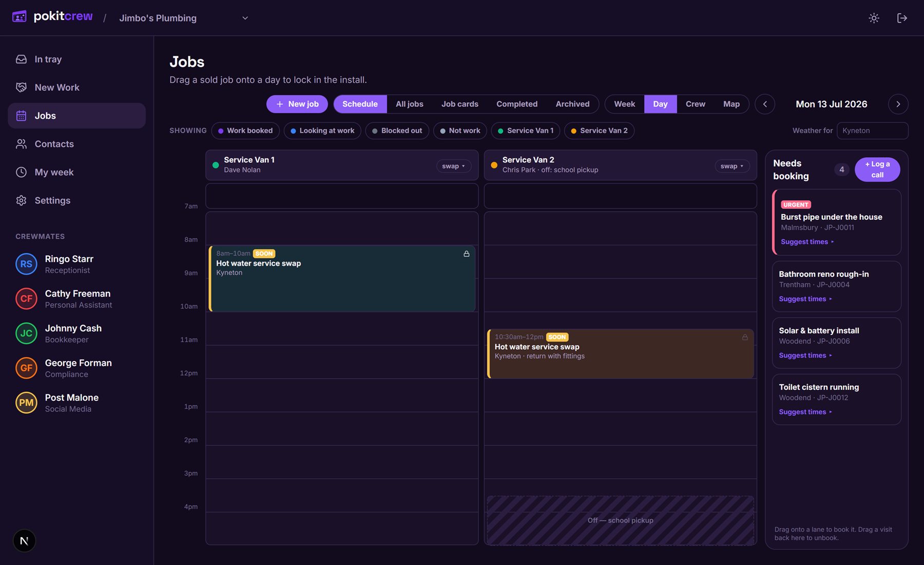The image size is (924, 565).
Task: Open Settings gear icon
Action: pos(21,200)
